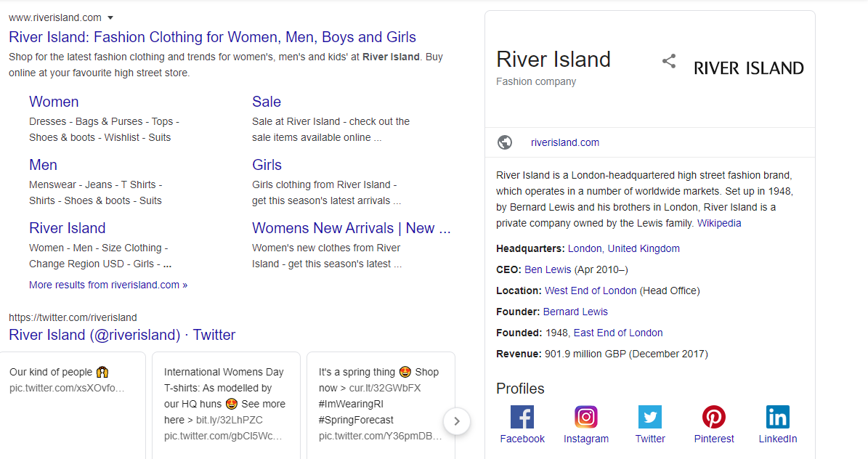The image size is (868, 459).
Task: Advance the Twitter carousel with next arrow
Action: (457, 421)
